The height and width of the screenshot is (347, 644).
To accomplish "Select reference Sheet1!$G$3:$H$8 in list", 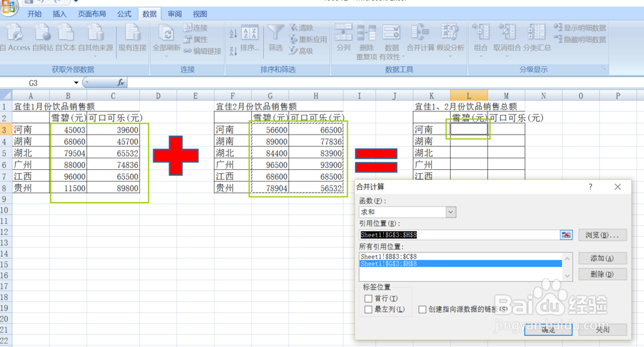I will [x=460, y=264].
